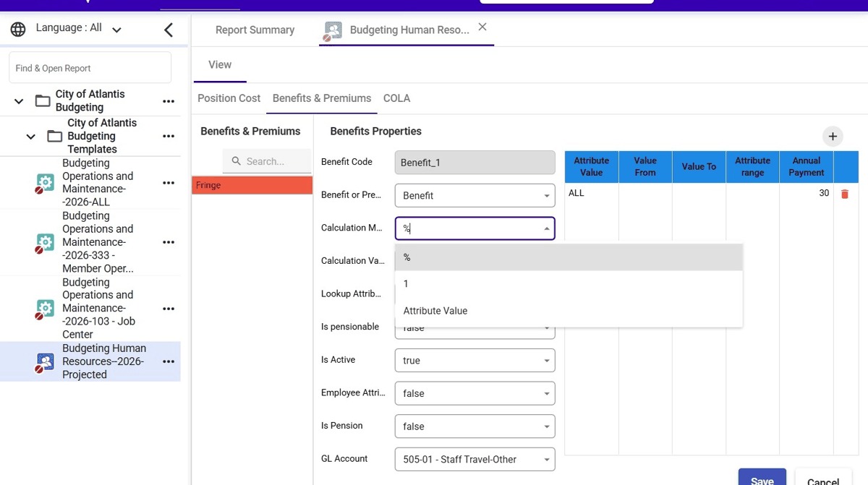Image resolution: width=868 pixels, height=485 pixels.
Task: Choose the % option in the list
Action: coord(569,257)
